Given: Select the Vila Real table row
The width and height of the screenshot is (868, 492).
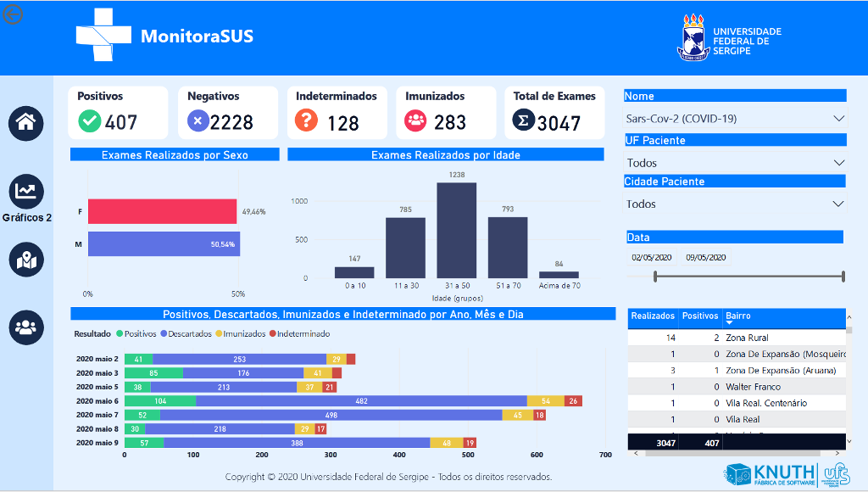Looking at the screenshot, I should [x=737, y=419].
